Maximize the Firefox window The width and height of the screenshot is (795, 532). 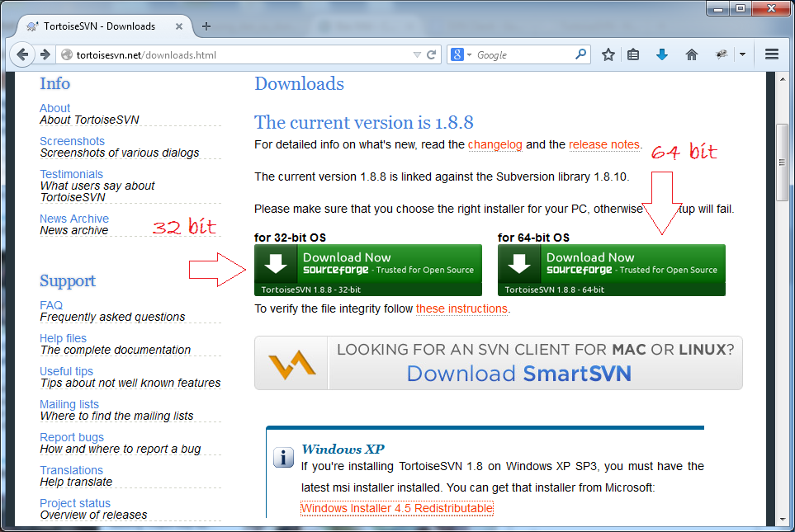point(741,8)
